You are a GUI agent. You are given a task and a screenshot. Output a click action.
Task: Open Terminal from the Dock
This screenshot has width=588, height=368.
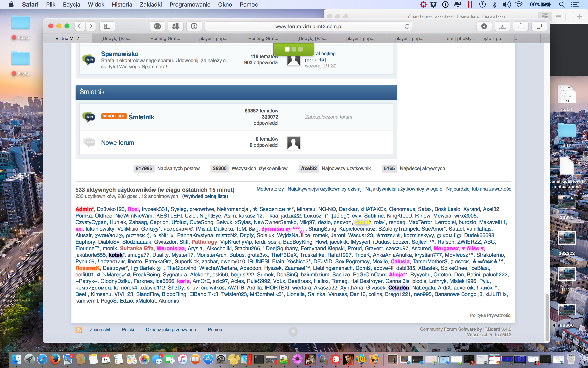[x=259, y=359]
